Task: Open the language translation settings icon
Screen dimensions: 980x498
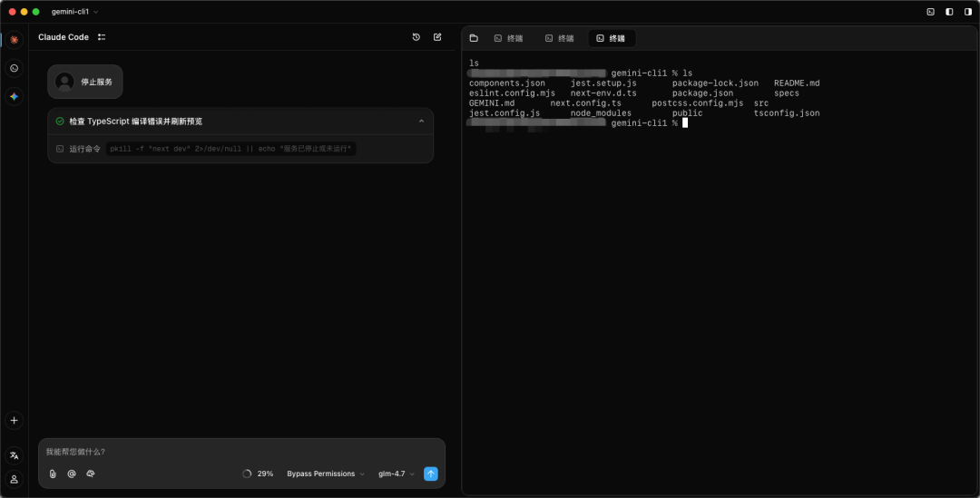Action: (14, 455)
